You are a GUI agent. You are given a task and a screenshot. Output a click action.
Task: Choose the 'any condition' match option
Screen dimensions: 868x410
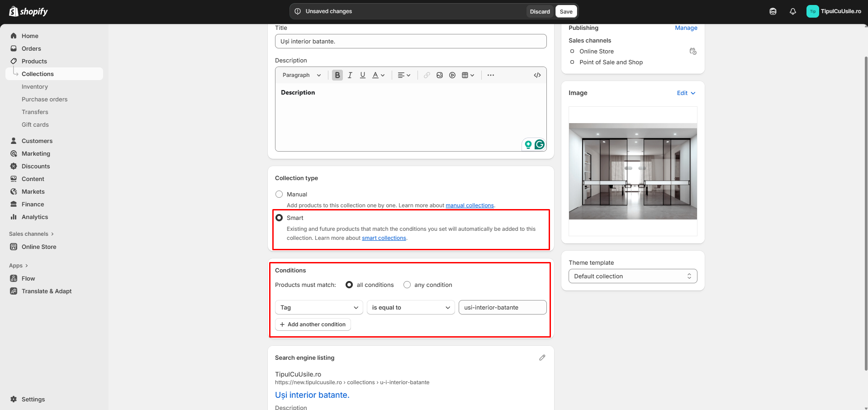407,285
